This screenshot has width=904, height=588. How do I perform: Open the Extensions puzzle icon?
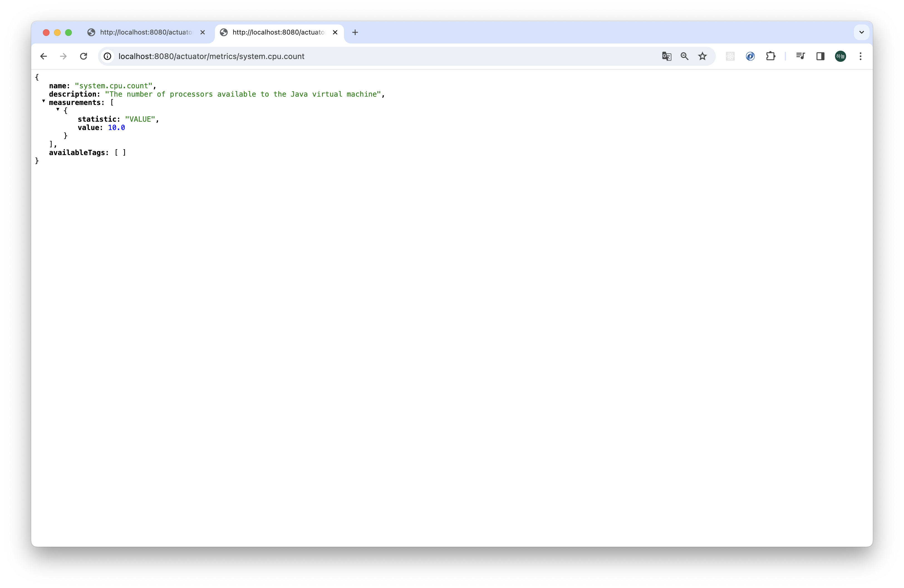pos(770,56)
